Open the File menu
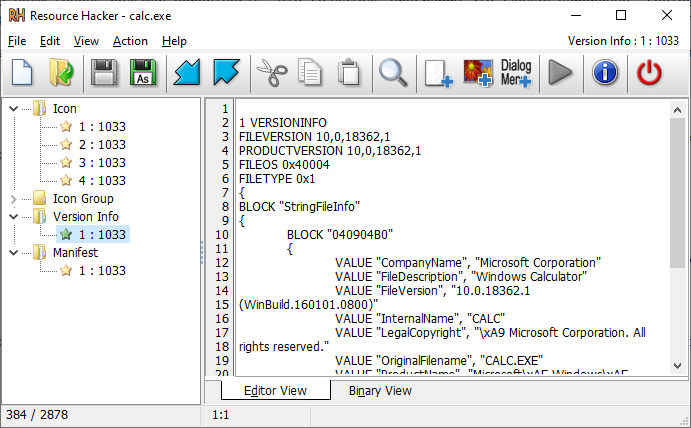This screenshot has height=428, width=691. [x=17, y=41]
